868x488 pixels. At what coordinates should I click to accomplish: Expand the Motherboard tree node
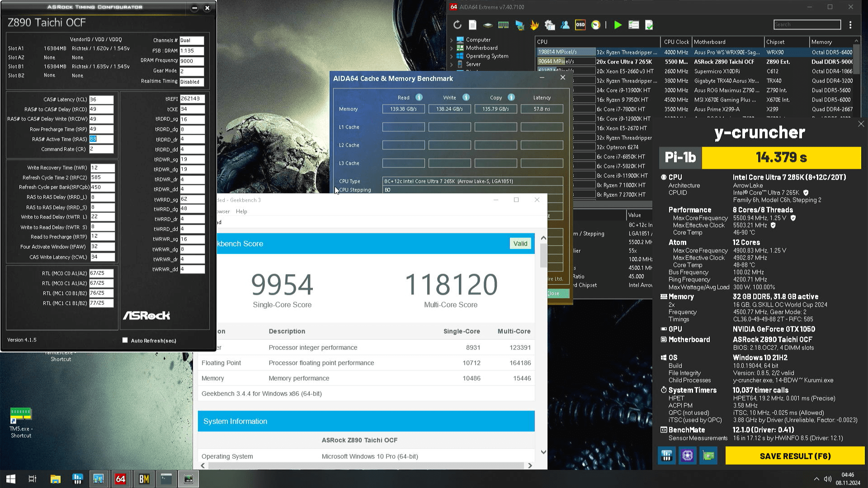pyautogui.click(x=451, y=48)
